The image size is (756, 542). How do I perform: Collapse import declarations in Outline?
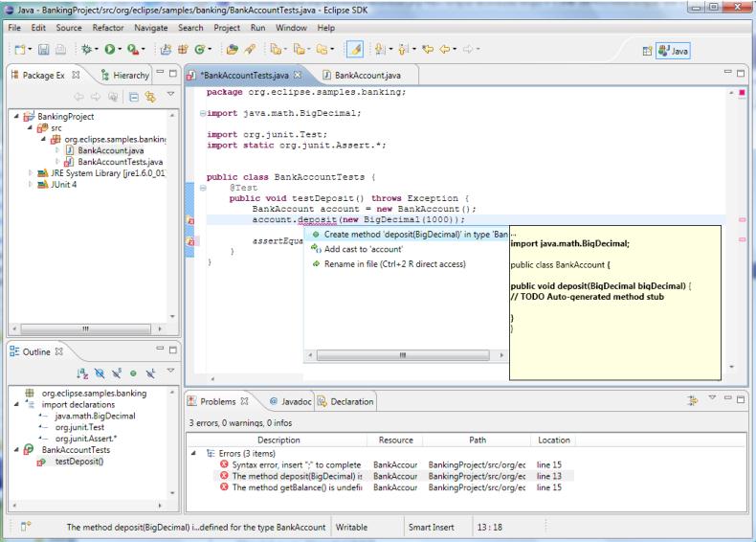tap(16, 404)
